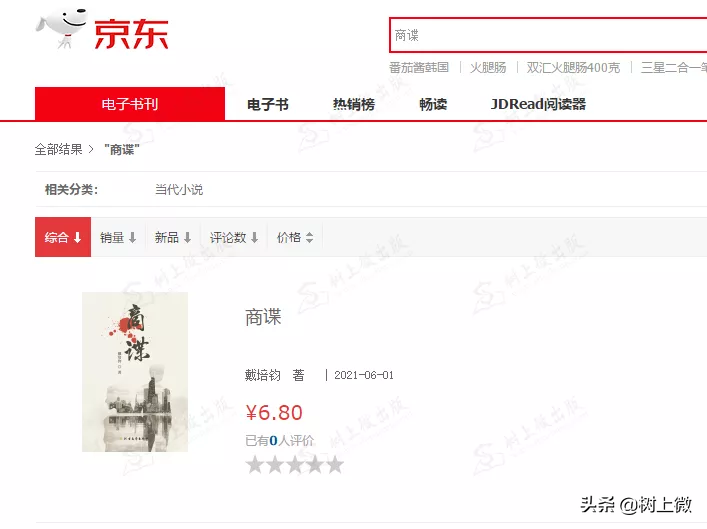Click hot search term 火腿肠
This screenshot has width=707, height=529.
(x=488, y=68)
